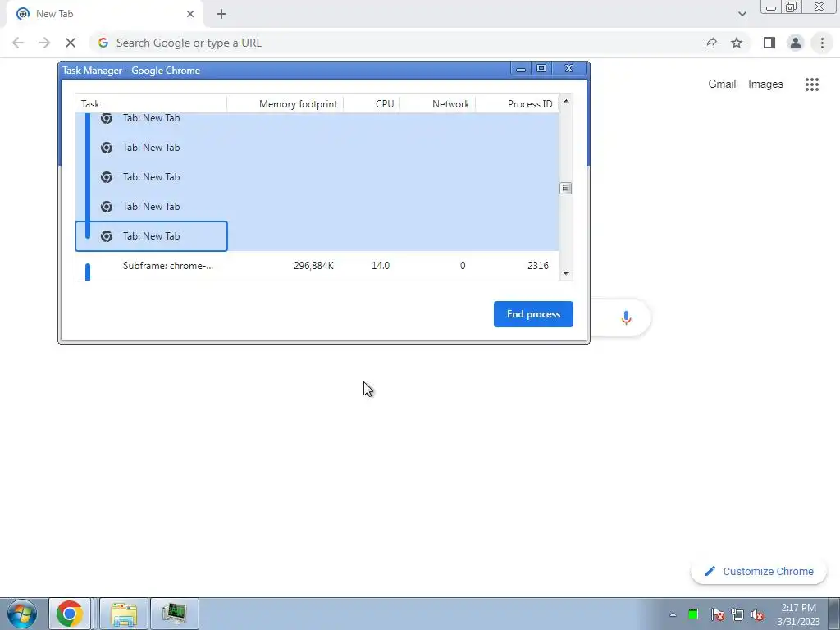Click the CPU value 14.0
The width and height of the screenshot is (840, 630).
tap(381, 266)
